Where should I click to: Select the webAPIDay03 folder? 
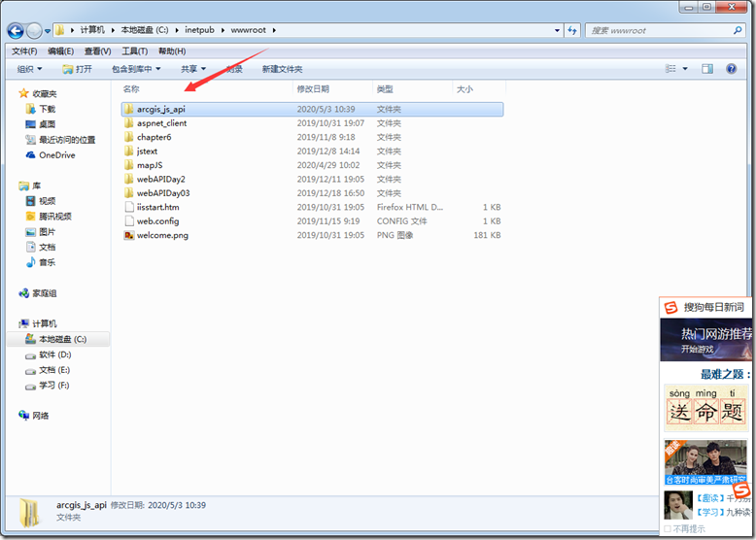tap(312, 193)
